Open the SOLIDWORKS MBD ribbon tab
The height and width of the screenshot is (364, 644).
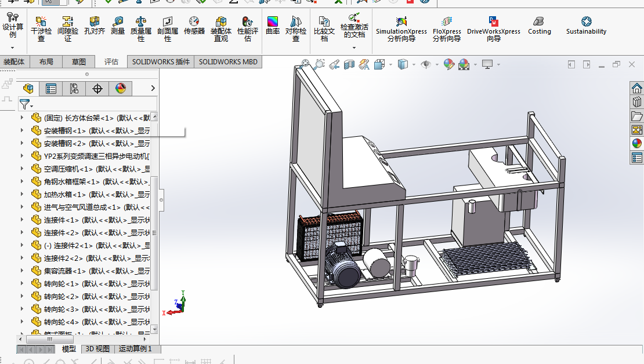(228, 62)
